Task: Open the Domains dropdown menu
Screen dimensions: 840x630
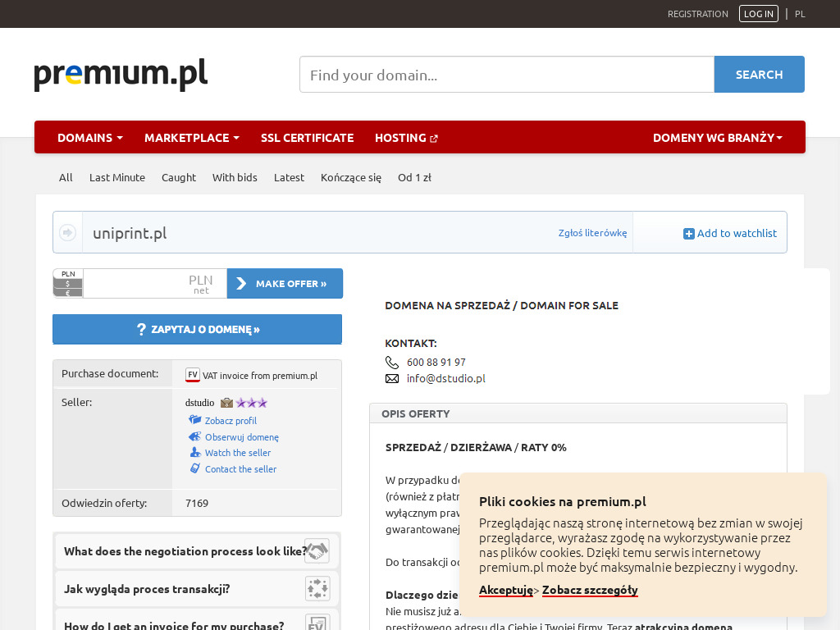Action: pyautogui.click(x=90, y=138)
